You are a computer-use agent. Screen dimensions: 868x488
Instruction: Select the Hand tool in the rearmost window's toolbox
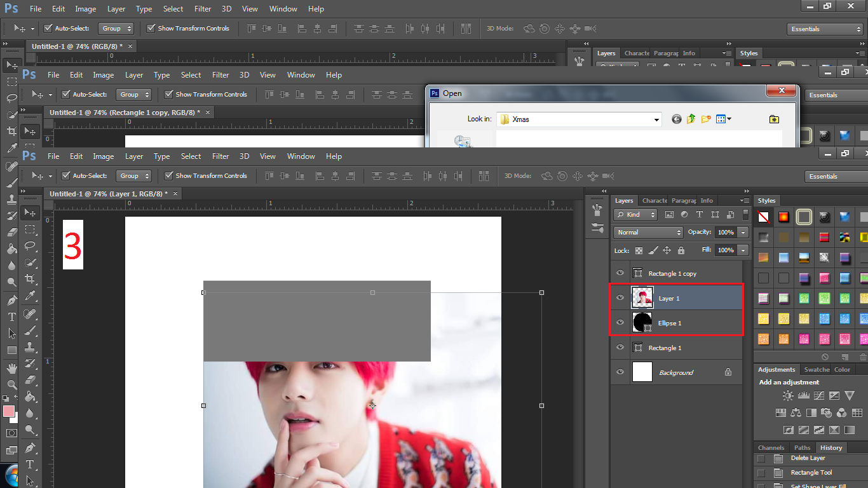tap(11, 368)
